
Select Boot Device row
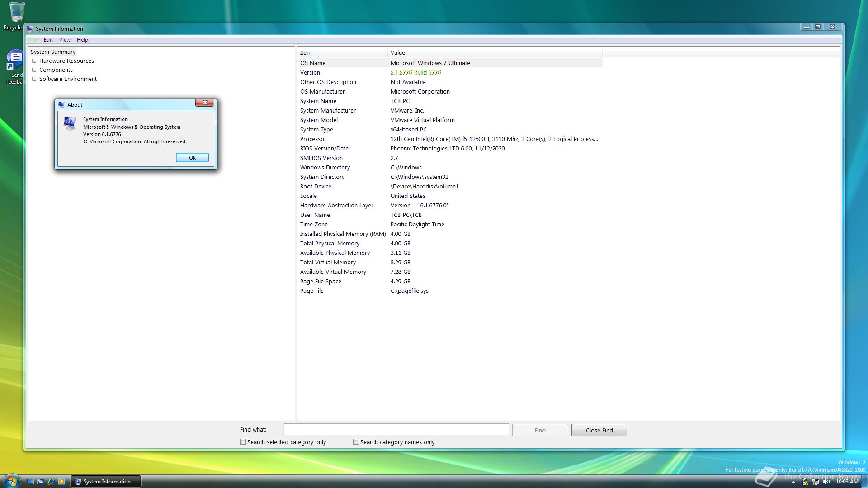[x=450, y=187]
